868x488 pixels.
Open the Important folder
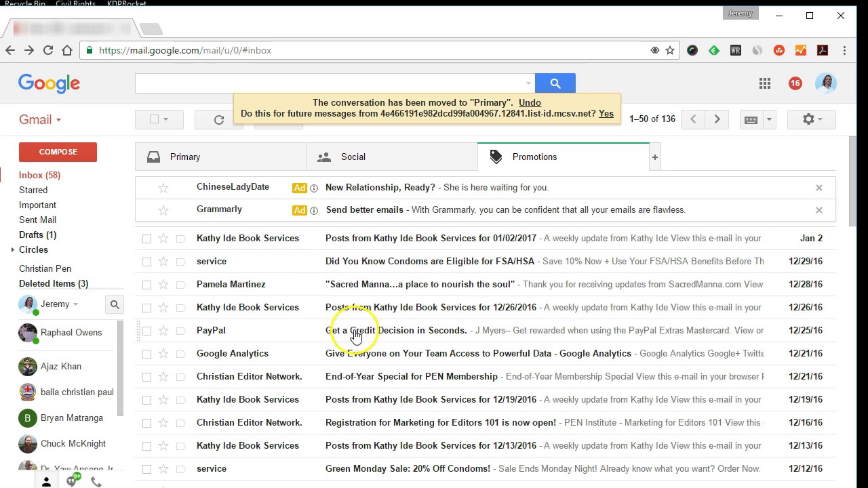pyautogui.click(x=37, y=205)
